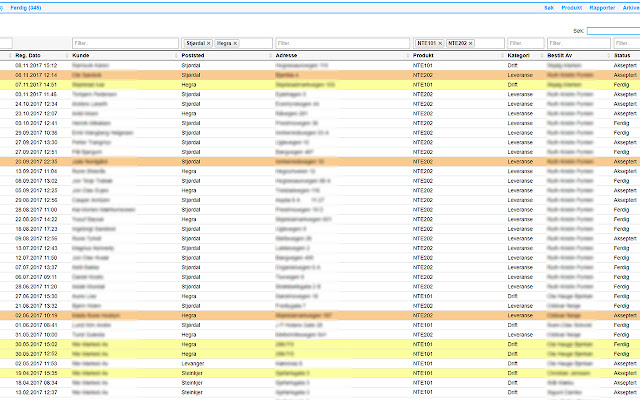This screenshot has height=400, width=640.
Task: Remove the Hegra filter tag
Action: [236, 44]
